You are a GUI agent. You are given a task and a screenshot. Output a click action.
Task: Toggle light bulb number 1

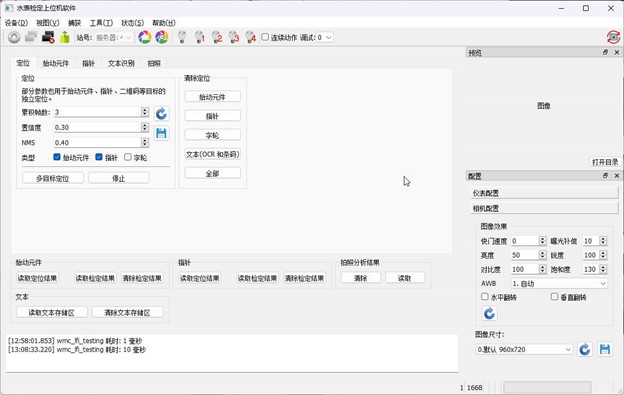point(199,37)
